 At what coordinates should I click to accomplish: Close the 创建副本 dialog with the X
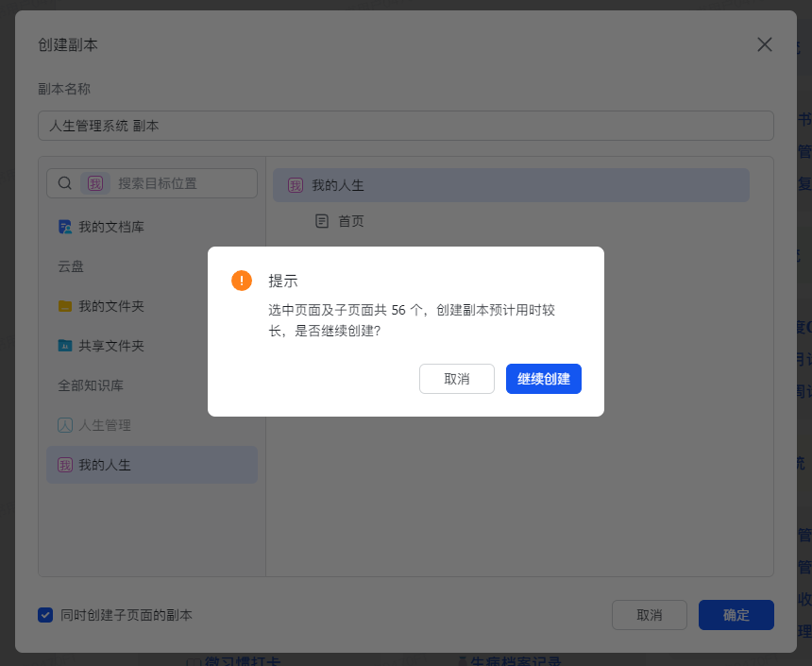[765, 44]
